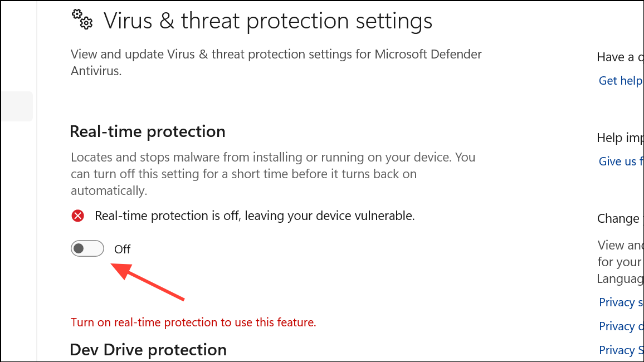Click the 'Have a…' heading on right

pyautogui.click(x=620, y=57)
